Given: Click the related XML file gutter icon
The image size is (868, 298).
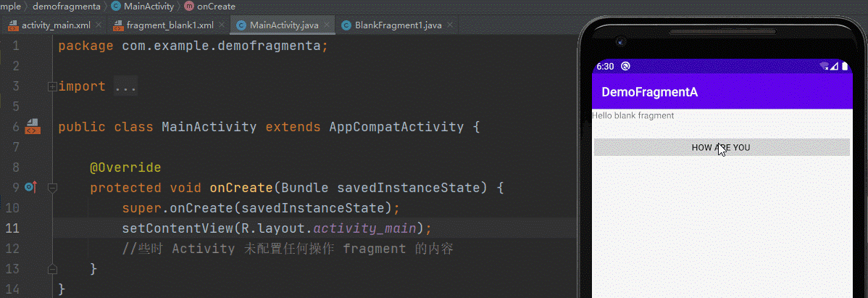Looking at the screenshot, I should pyautogui.click(x=31, y=127).
